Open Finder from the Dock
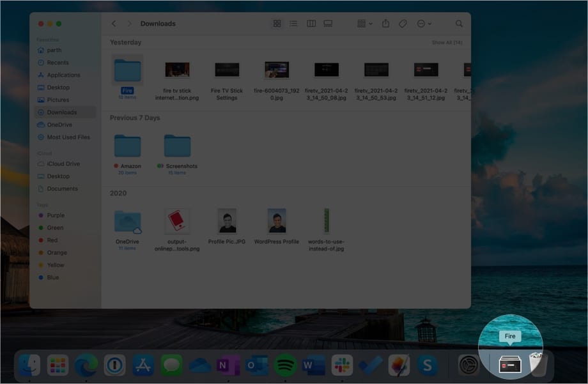Screen dimensions: 588x384 pos(29,365)
